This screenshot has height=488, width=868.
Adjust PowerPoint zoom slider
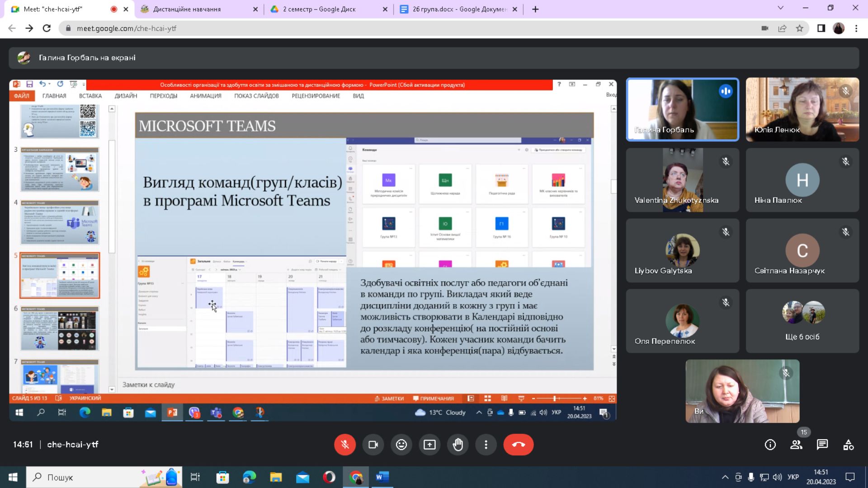point(555,399)
